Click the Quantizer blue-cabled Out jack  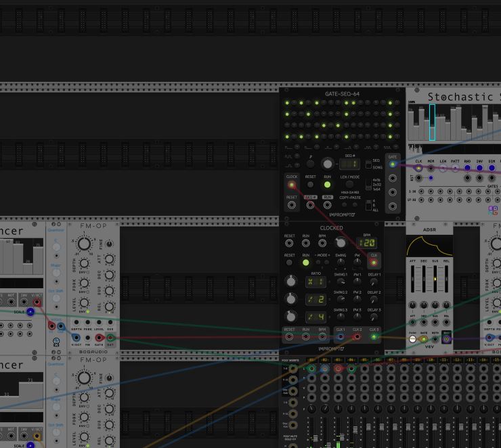pyautogui.click(x=61, y=326)
